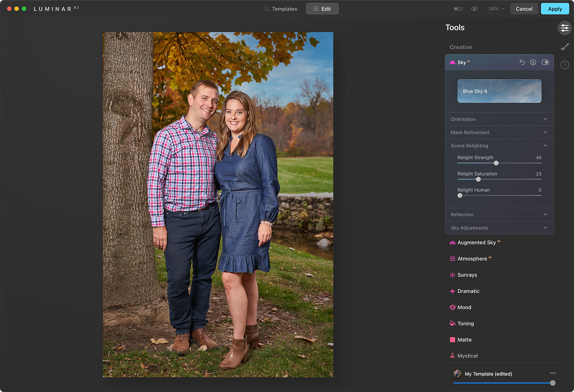This screenshot has height=392, width=574.
Task: Click the Apply button
Action: [x=555, y=9]
